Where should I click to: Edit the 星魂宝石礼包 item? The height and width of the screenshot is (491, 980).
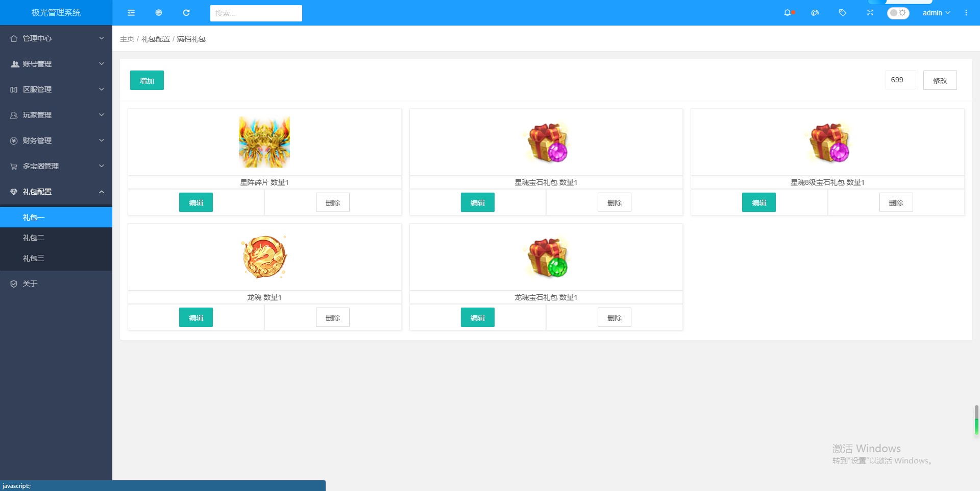click(x=478, y=202)
